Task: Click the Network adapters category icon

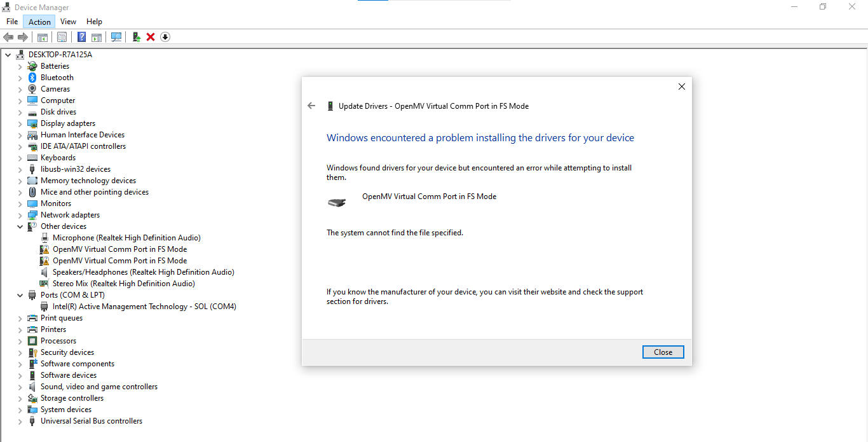Action: 32,215
